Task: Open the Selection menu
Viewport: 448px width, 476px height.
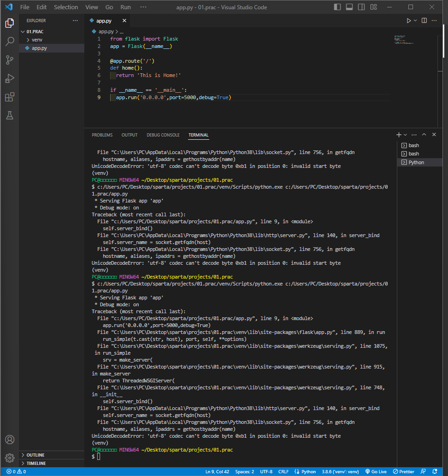Action: pyautogui.click(x=66, y=7)
